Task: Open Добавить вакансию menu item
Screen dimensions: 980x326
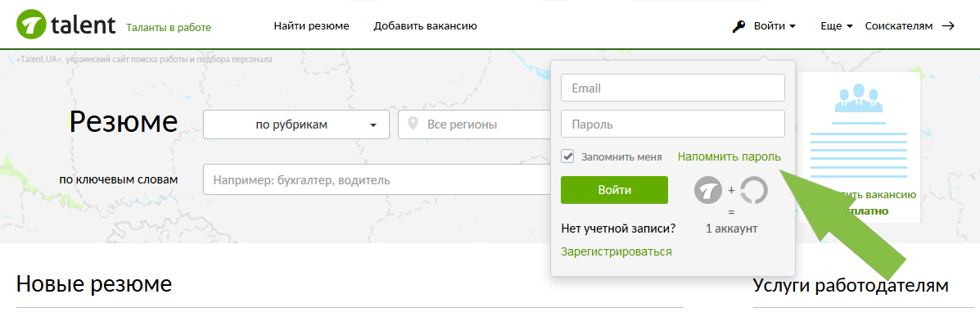Action: tap(426, 26)
